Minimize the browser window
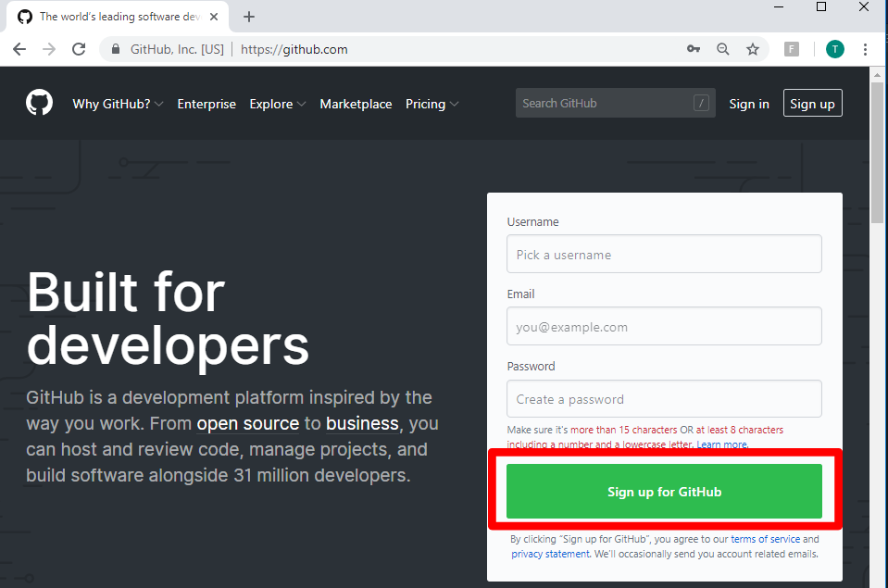Image resolution: width=888 pixels, height=588 pixels. click(x=779, y=6)
